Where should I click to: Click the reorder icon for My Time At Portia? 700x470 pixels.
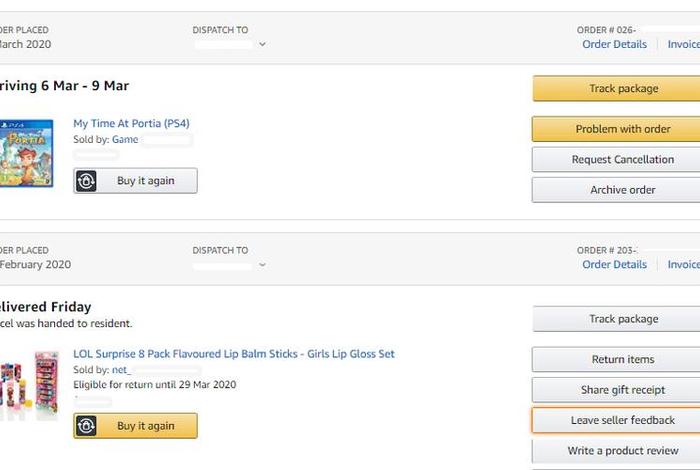pos(87,181)
